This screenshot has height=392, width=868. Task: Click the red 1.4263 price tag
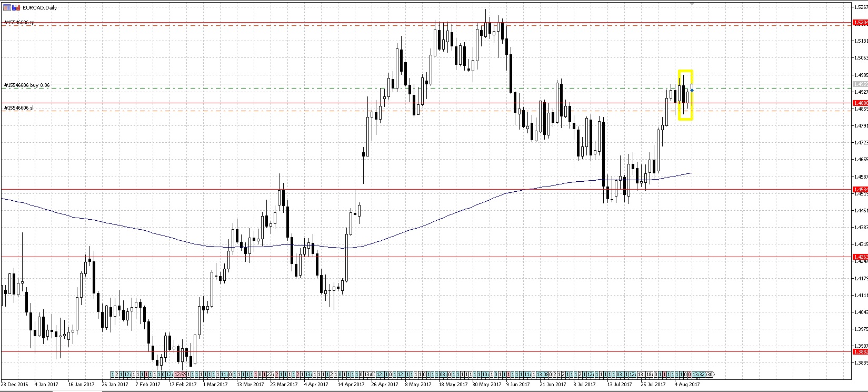(860, 257)
